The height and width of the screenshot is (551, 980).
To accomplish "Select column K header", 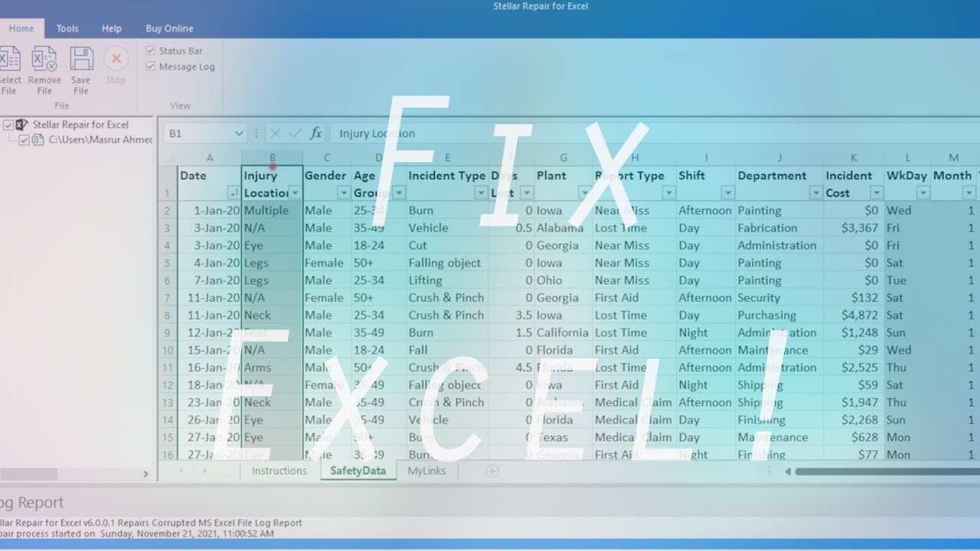I will pyautogui.click(x=854, y=158).
